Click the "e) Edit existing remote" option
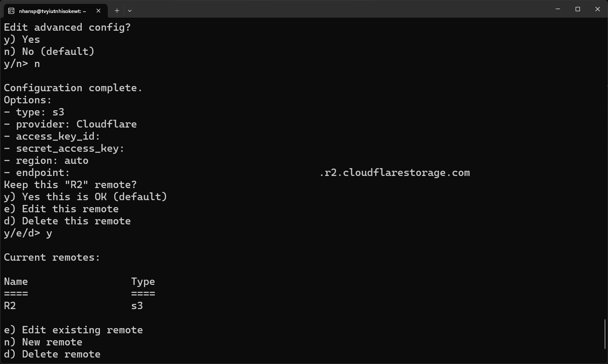The width and height of the screenshot is (608, 364). pyautogui.click(x=73, y=330)
